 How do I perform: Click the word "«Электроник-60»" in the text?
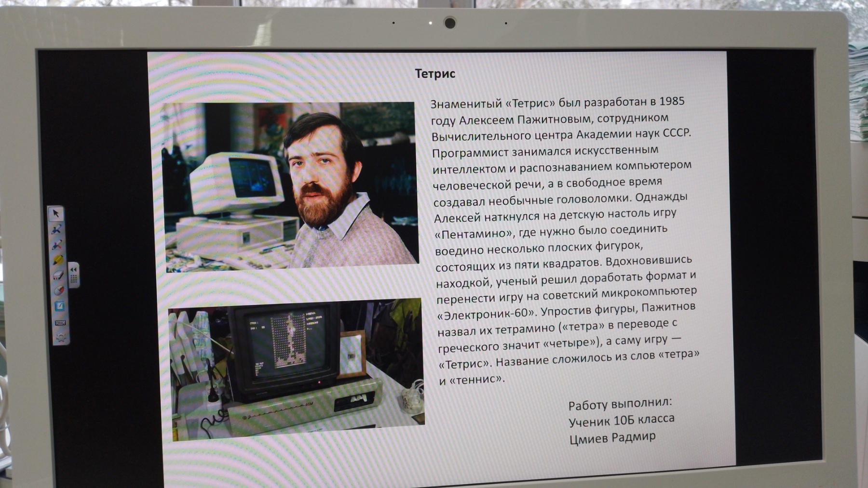(x=487, y=315)
